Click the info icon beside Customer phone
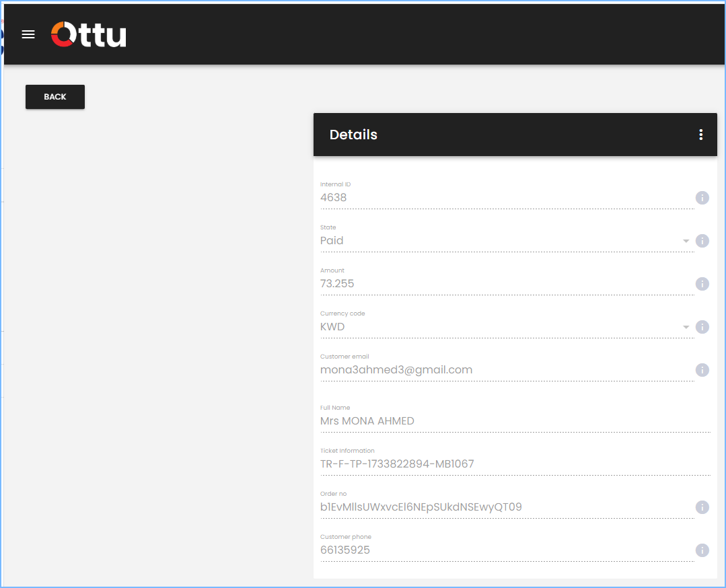This screenshot has width=726, height=588. coord(702,550)
